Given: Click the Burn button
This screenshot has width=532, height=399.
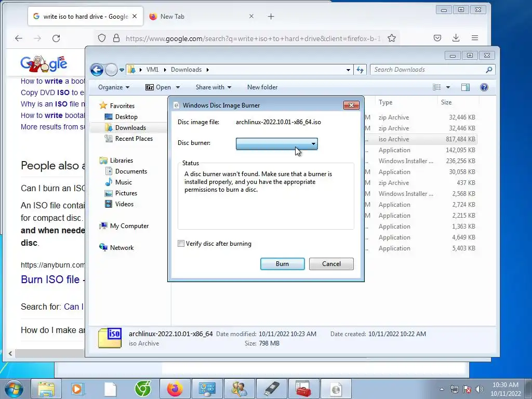Looking at the screenshot, I should (x=282, y=263).
